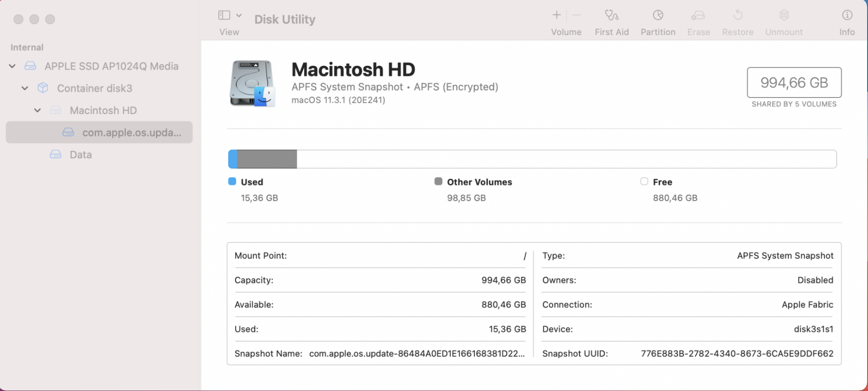Image resolution: width=868 pixels, height=391 pixels.
Task: Click the Info toolbar label
Action: tap(847, 32)
